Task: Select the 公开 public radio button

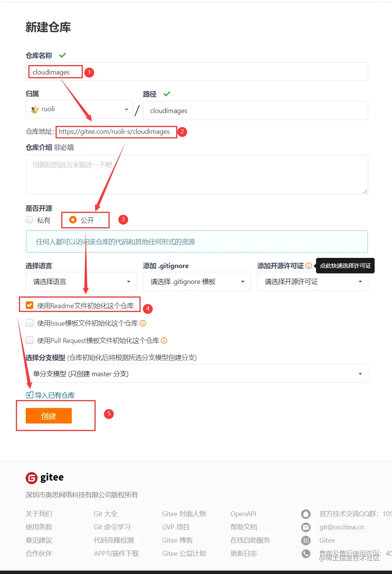Action: (x=73, y=220)
